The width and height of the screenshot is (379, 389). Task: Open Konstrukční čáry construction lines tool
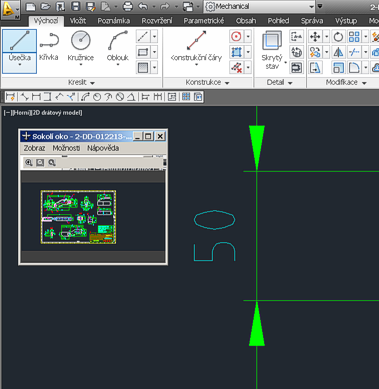click(x=196, y=48)
